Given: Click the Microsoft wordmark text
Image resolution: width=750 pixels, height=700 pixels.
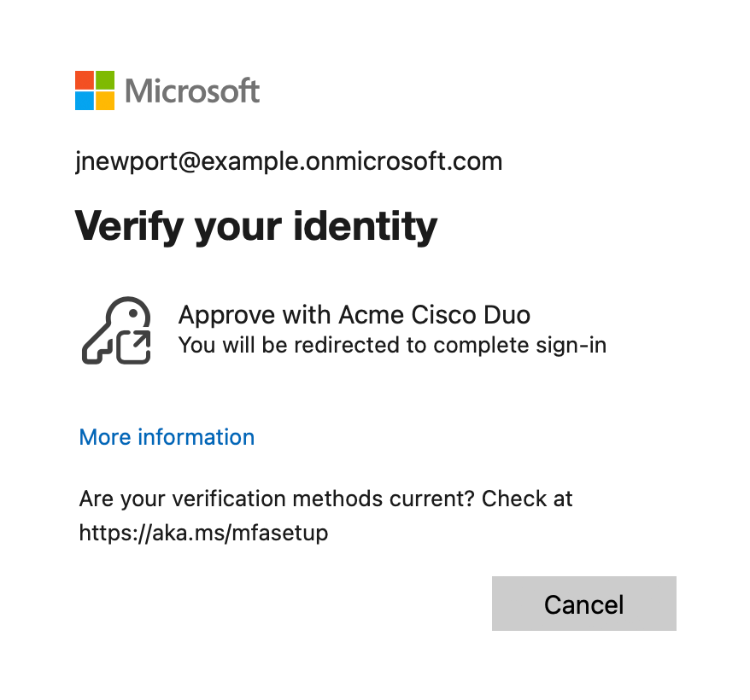Looking at the screenshot, I should (x=191, y=90).
